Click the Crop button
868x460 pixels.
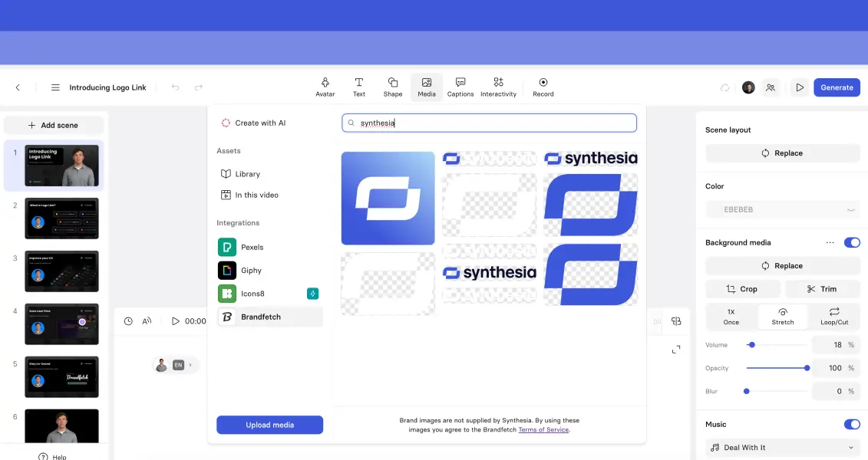(742, 289)
